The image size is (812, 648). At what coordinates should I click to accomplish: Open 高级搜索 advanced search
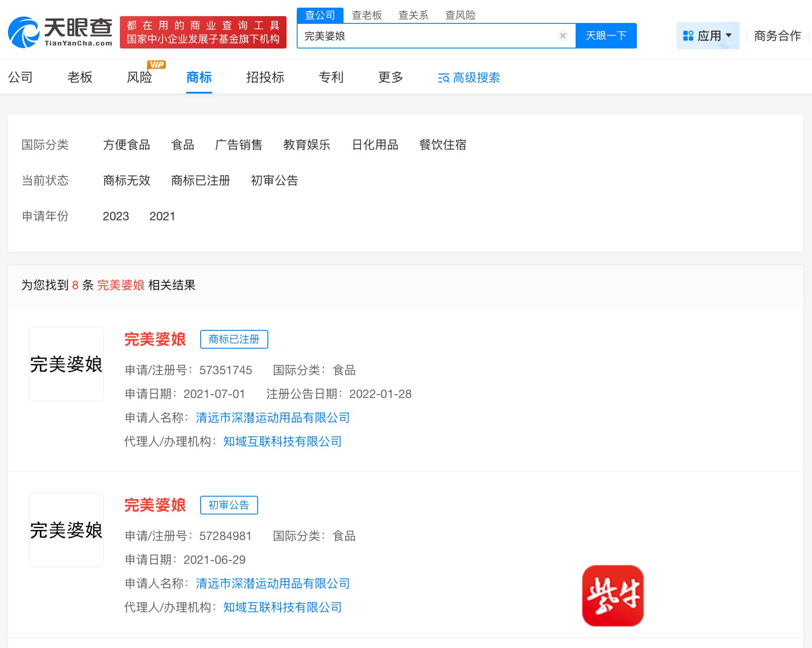point(469,78)
